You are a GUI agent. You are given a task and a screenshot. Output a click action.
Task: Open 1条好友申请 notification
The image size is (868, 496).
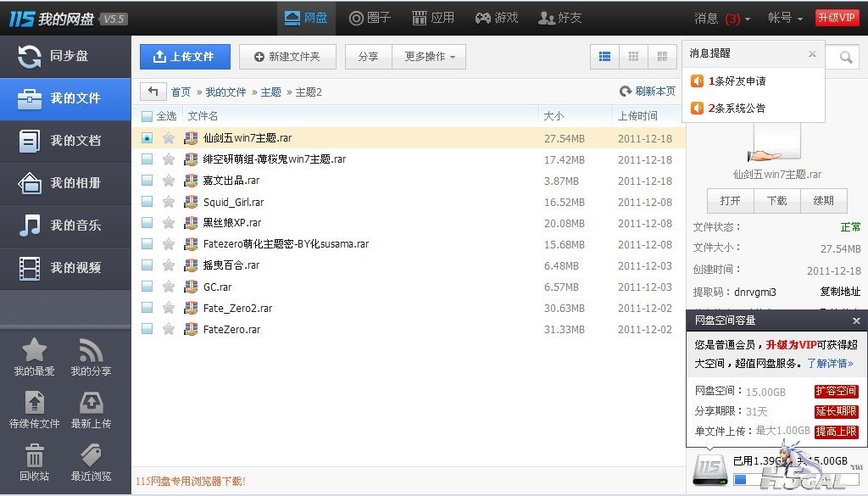point(737,81)
